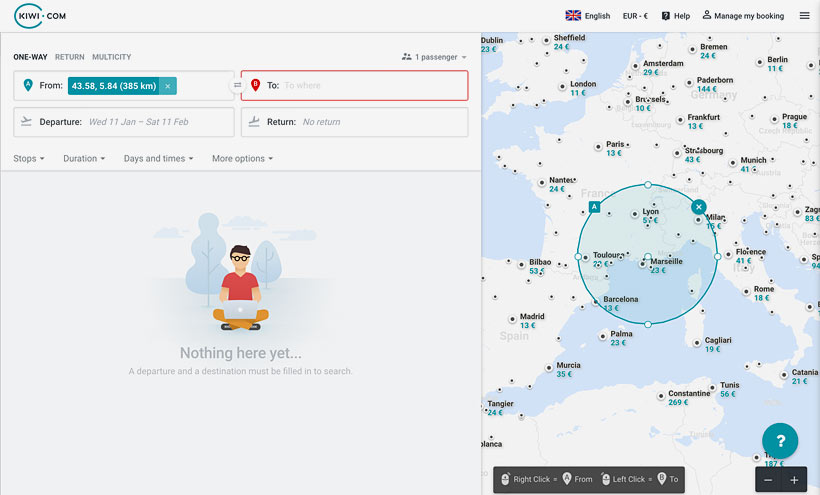Remove the 43.58, 5.84 origin tag
The image size is (820, 495).
[167, 86]
